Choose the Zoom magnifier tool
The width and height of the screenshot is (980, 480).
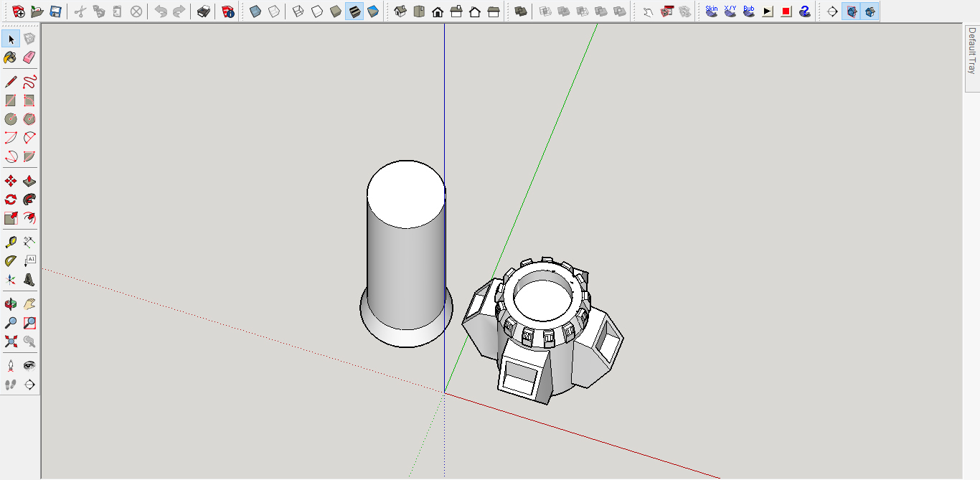pyautogui.click(x=11, y=323)
